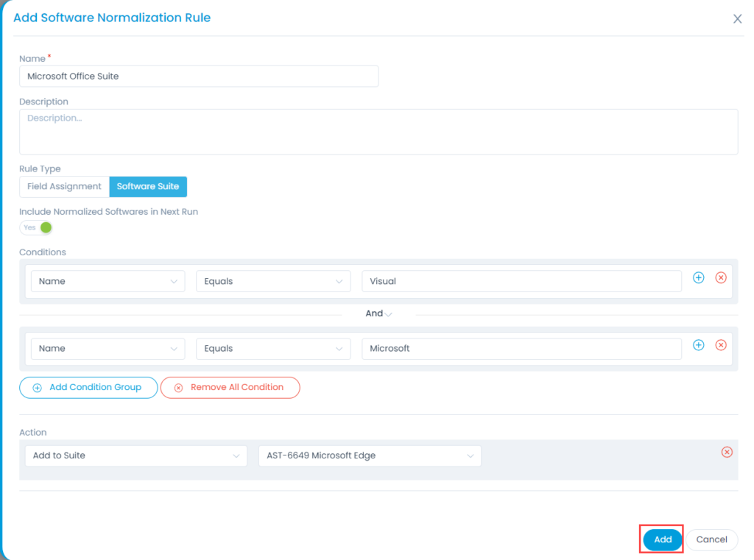Open the Equals operator dropdown in Microsoft row
The image size is (754, 560).
(273, 349)
